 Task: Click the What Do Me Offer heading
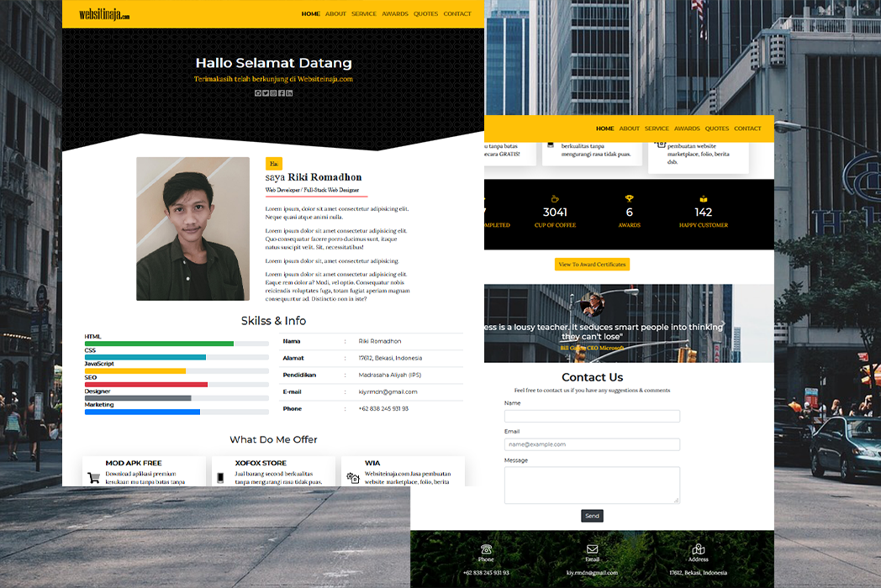pos(273,439)
